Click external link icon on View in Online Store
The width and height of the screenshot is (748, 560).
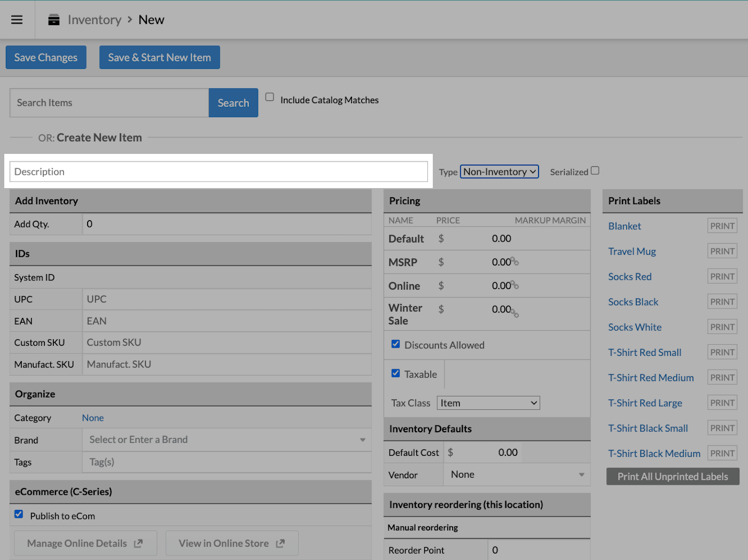280,543
